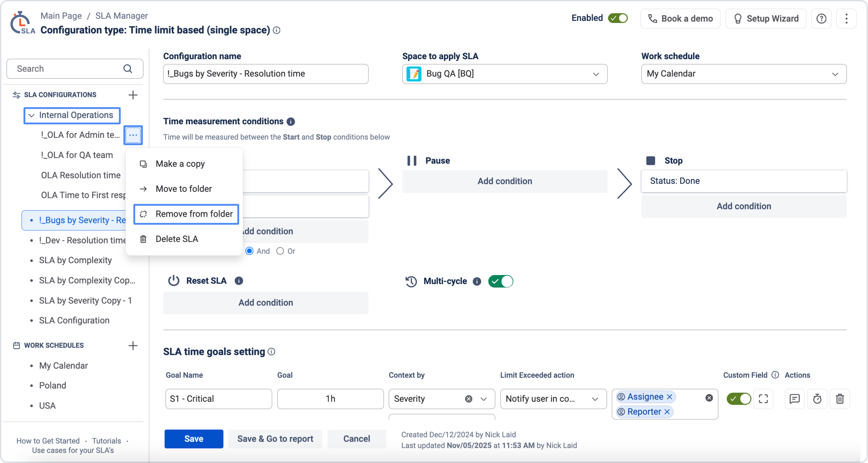Screen dimensions: 868x463
Task: Open the Poland work schedule
Action: point(53,386)
